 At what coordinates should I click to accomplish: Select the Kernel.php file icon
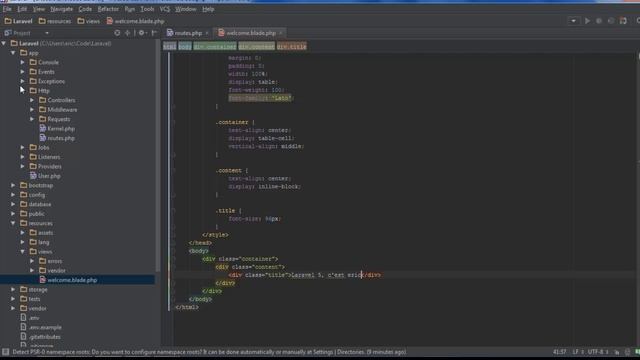point(43,129)
